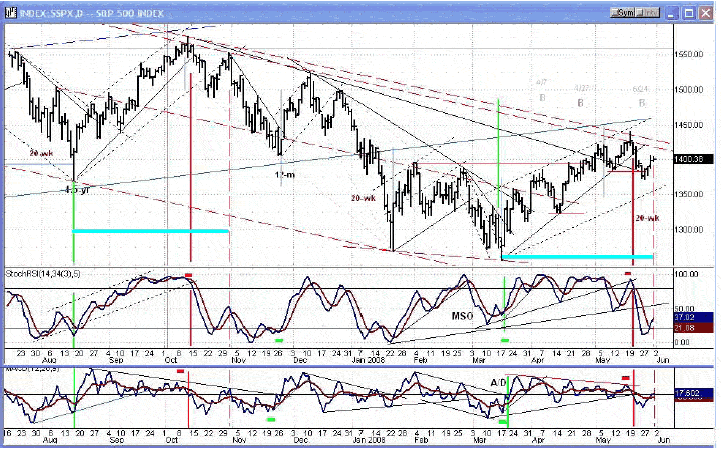Select the cyan horizontal line spanning August to October
The image size is (721, 457).
pos(150,231)
